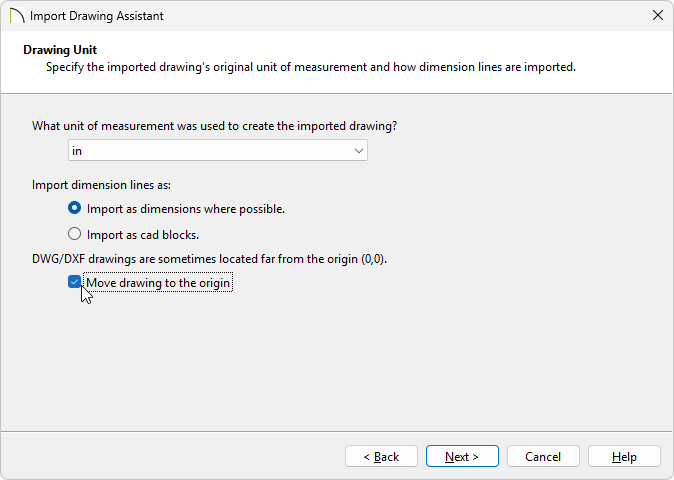Open Help for this dialog
The height and width of the screenshot is (480, 674).
point(624,457)
